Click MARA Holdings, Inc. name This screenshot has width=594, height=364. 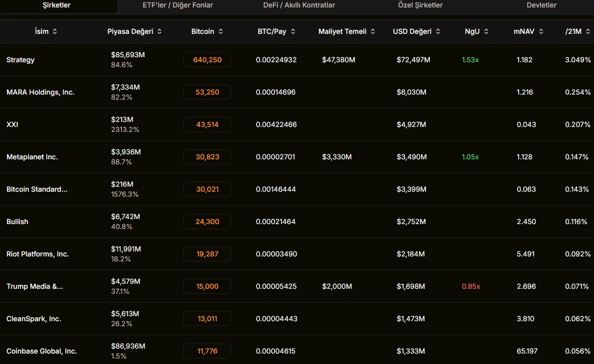click(40, 92)
